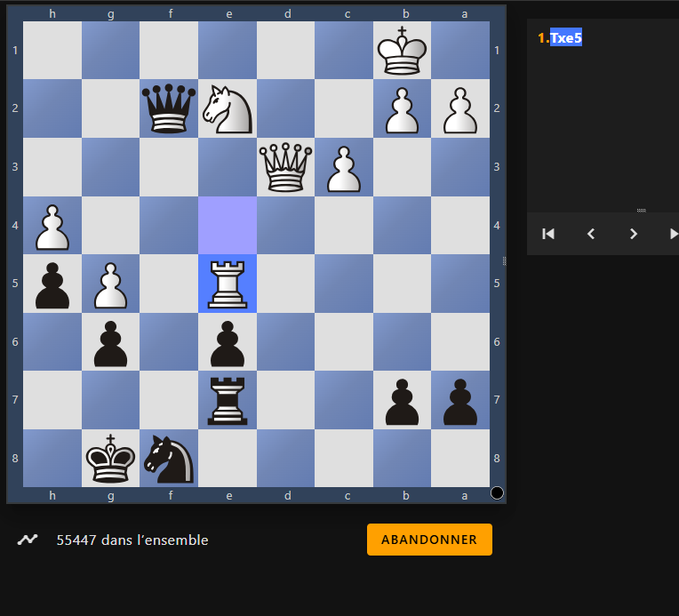Click the highlighted empty e4 square
Image resolution: width=679 pixels, height=616 pixels.
[x=228, y=225]
